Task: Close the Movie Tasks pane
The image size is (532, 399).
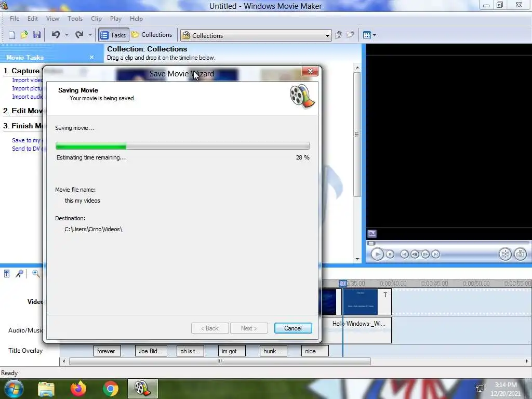Action: [x=91, y=57]
